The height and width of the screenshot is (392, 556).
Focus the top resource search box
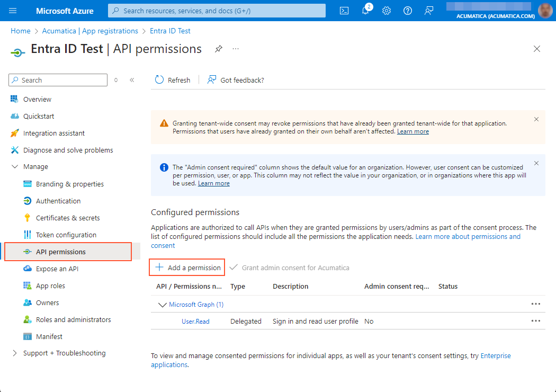tap(217, 11)
